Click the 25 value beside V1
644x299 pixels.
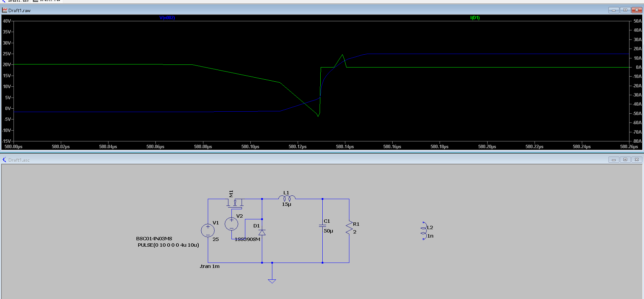point(216,239)
